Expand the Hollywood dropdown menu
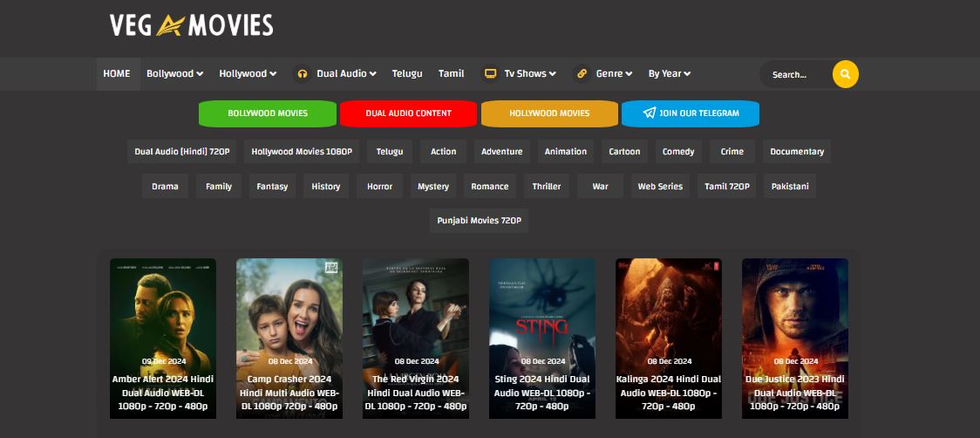Image resolution: width=980 pixels, height=438 pixels. click(248, 74)
